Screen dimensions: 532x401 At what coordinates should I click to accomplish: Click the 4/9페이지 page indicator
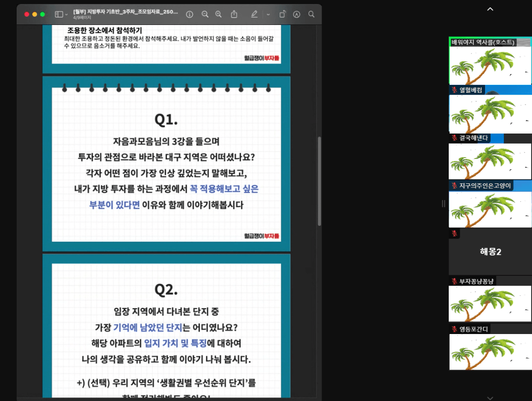coord(82,18)
